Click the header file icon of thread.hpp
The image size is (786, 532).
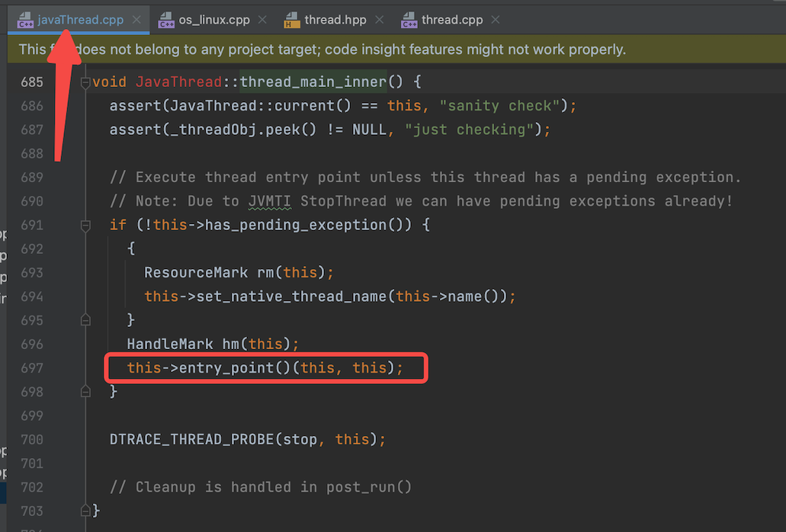tap(292, 20)
